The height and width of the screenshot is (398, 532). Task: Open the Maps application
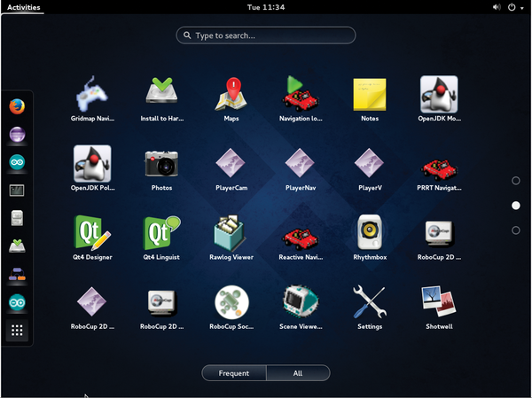(x=231, y=98)
